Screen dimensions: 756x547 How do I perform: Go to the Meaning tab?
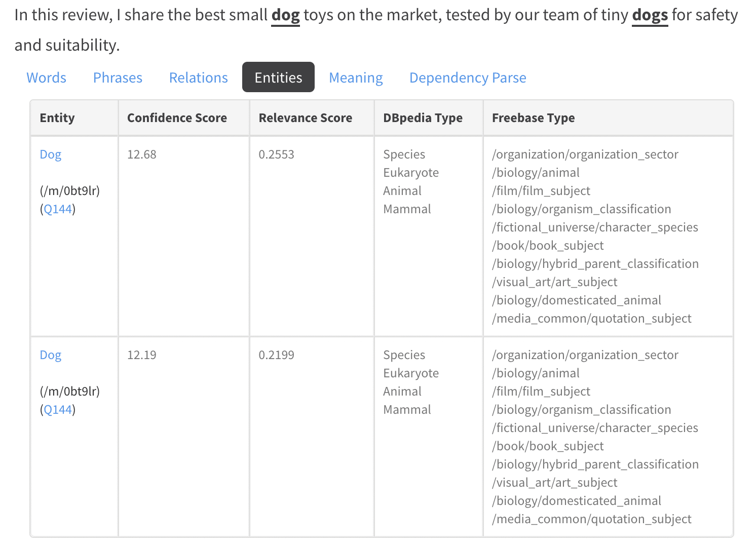tap(356, 77)
